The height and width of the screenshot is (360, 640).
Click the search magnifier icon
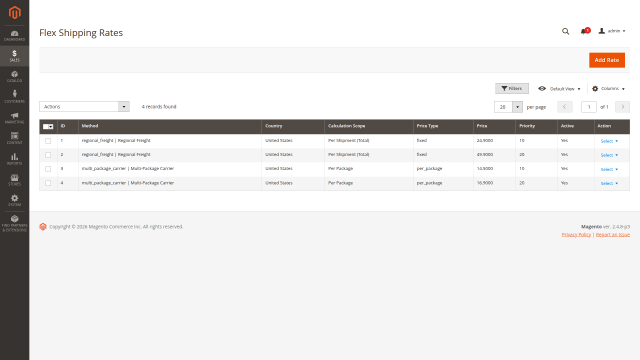pos(565,31)
